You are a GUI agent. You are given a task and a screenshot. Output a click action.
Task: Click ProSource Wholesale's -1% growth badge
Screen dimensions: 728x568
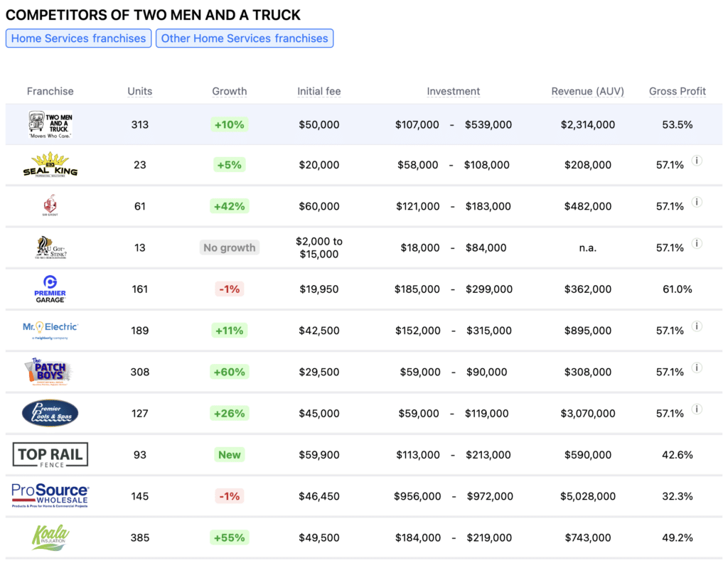coord(230,496)
